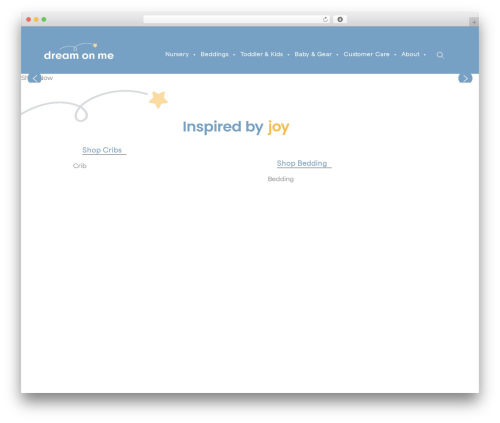Open the About menu
The image size is (500, 423).
410,54
